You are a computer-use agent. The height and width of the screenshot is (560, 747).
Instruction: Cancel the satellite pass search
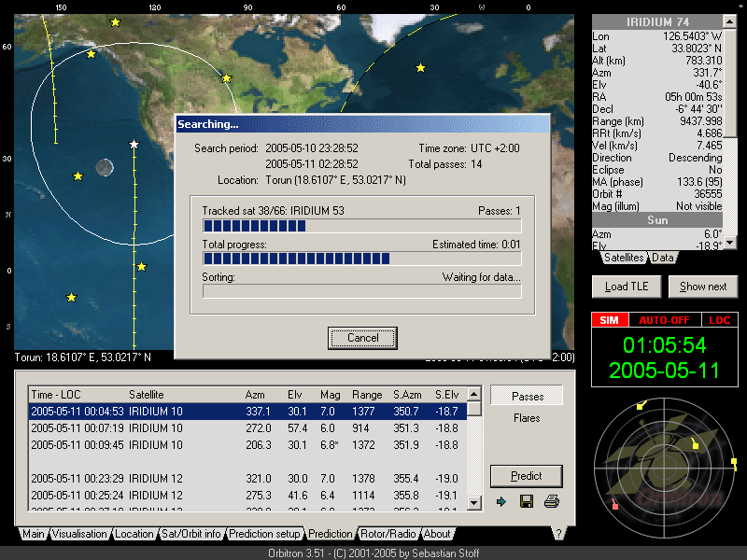[362, 338]
